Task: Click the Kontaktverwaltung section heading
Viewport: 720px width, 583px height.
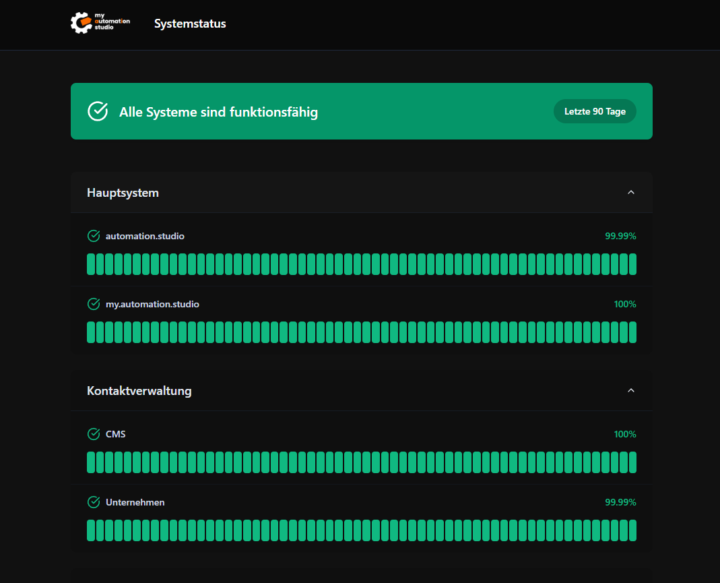Action: pos(139,391)
